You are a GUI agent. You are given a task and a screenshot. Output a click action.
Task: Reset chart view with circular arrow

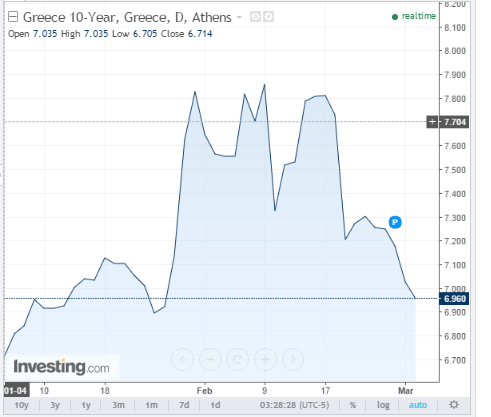[x=238, y=359]
